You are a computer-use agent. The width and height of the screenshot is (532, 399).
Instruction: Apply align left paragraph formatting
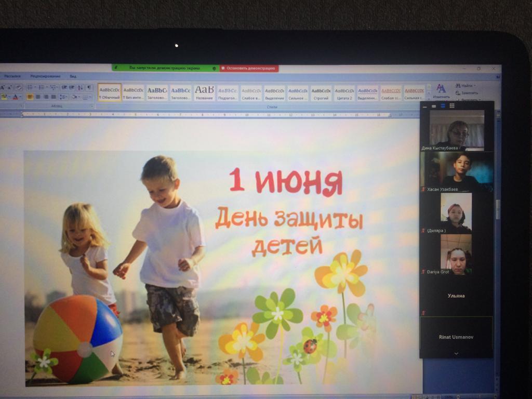pyautogui.click(x=30, y=97)
